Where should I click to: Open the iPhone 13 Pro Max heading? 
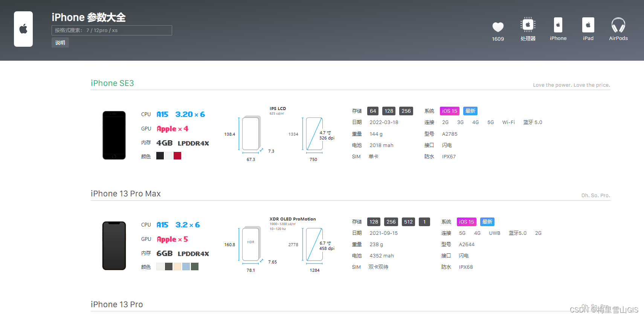125,194
